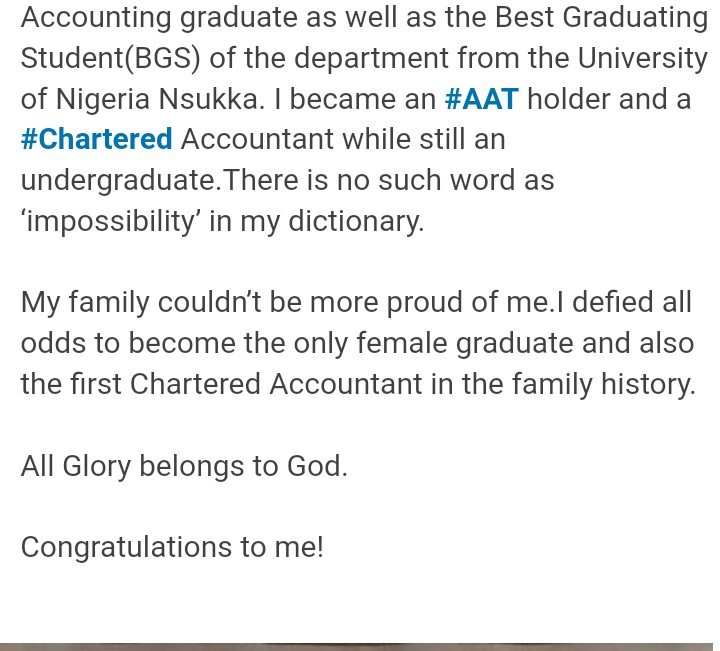Open the #AAT hashtag link
This screenshot has width=720, height=651.
click(x=482, y=99)
